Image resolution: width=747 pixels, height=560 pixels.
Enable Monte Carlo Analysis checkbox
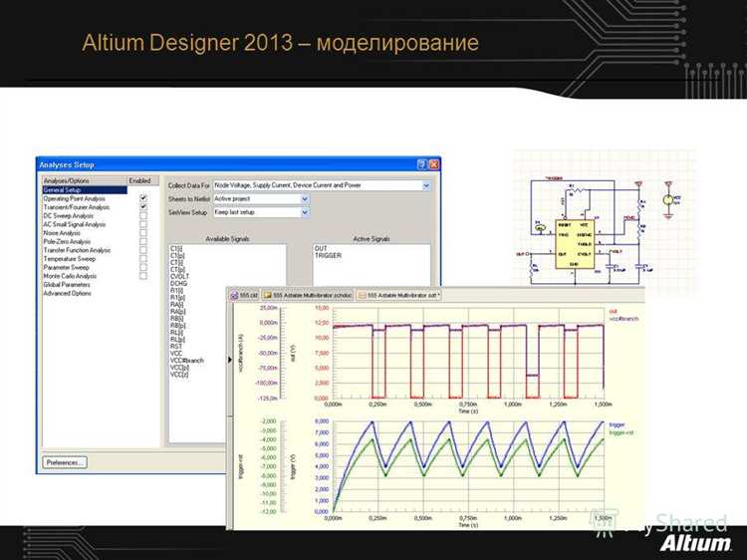[142, 275]
